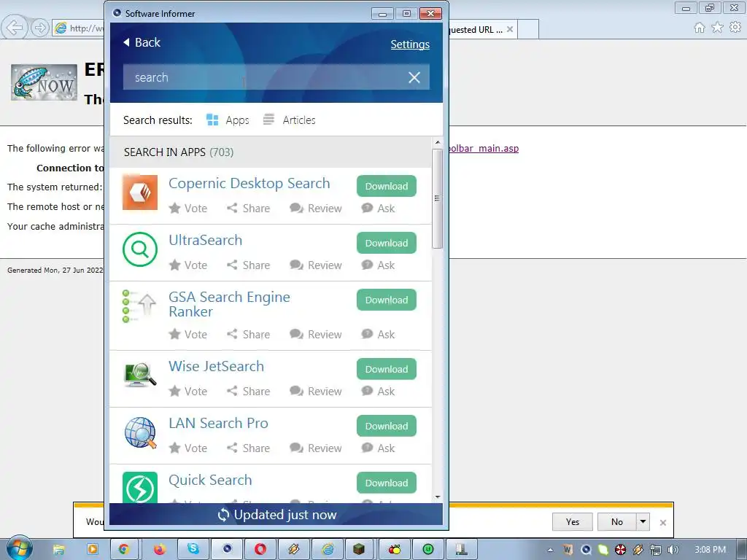747x560 pixels.
Task: Click the refresh icon beside Updated just now
Action: tap(223, 515)
